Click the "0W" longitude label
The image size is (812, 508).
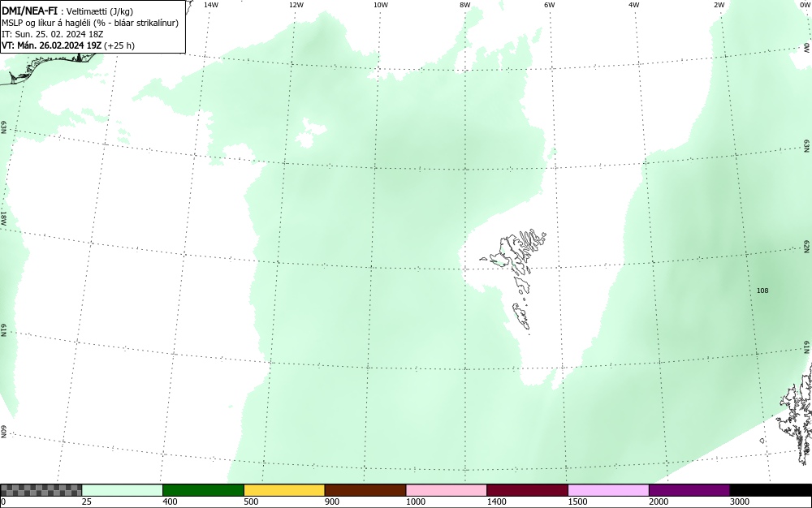(x=804, y=5)
